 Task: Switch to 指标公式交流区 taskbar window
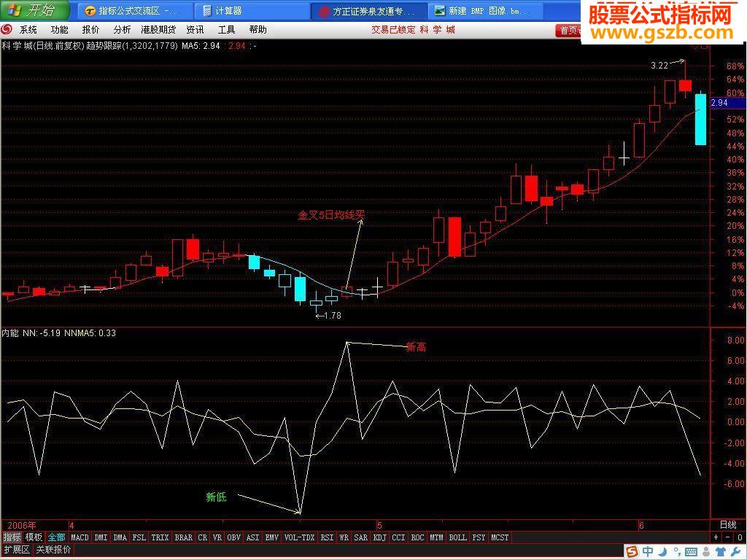pos(135,11)
